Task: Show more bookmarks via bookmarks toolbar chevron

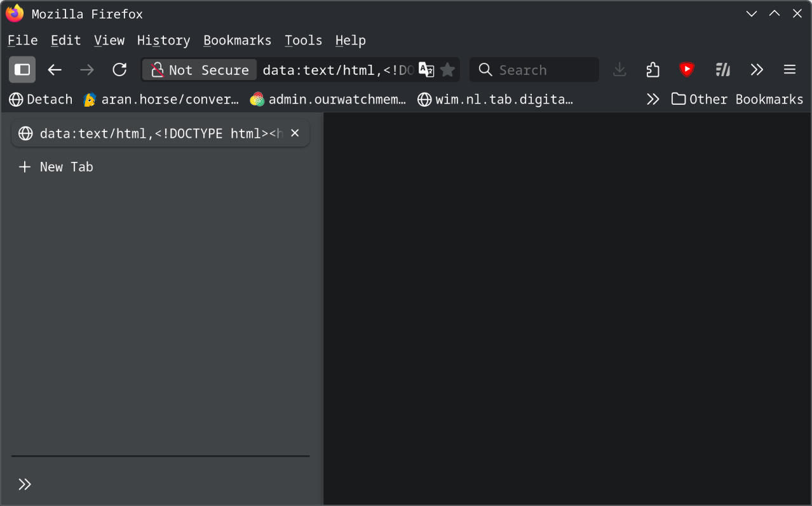Action: pos(653,99)
